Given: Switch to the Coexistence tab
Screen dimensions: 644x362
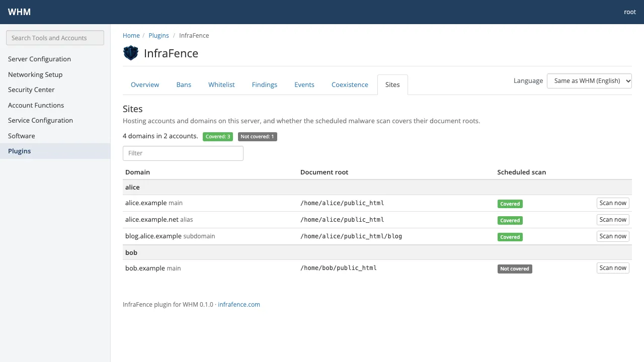Looking at the screenshot, I should [x=350, y=84].
